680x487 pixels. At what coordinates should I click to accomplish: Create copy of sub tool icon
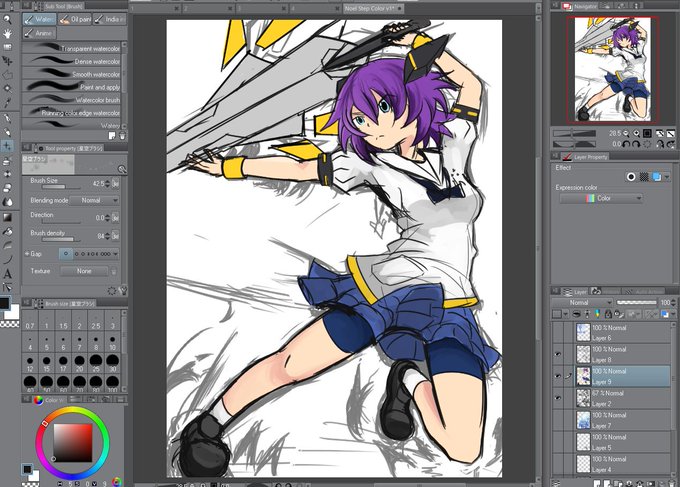[112, 136]
